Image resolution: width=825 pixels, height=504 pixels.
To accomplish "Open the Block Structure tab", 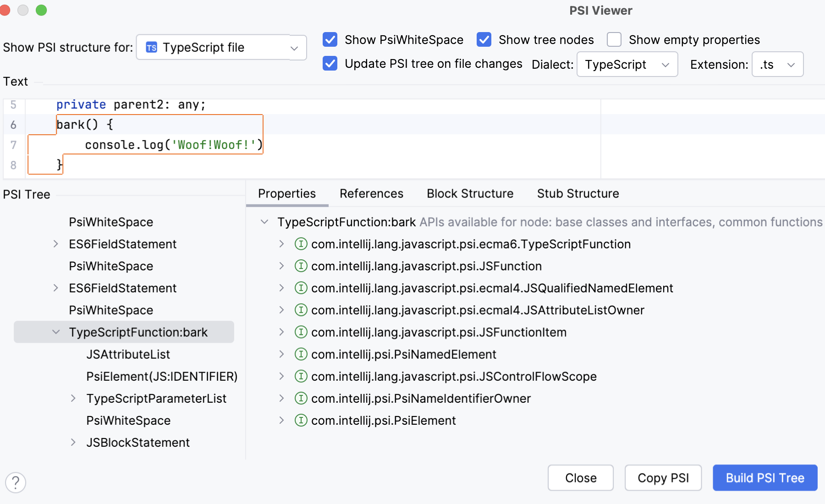I will (470, 194).
